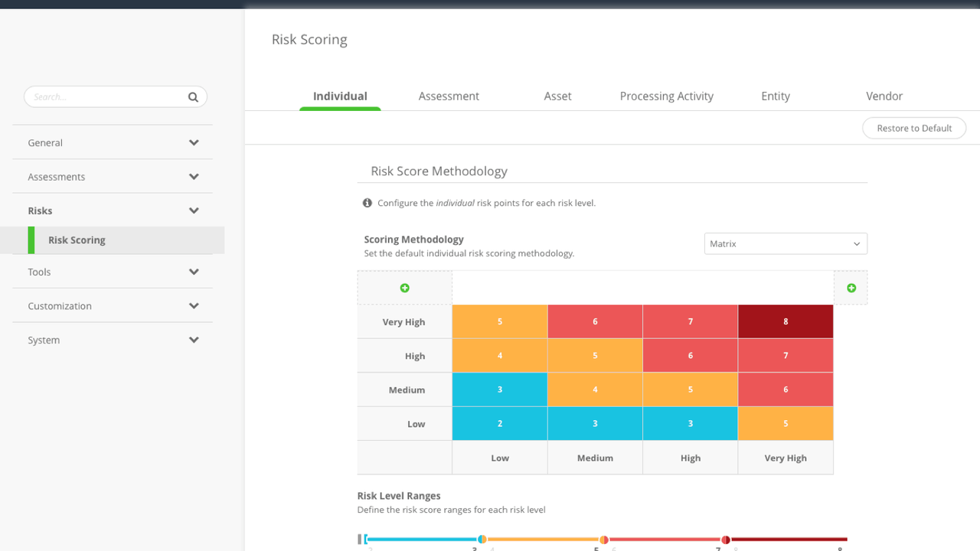Viewport: 980px width, 551px height.
Task: Select the orange-red slider handle at 5
Action: pos(603,540)
